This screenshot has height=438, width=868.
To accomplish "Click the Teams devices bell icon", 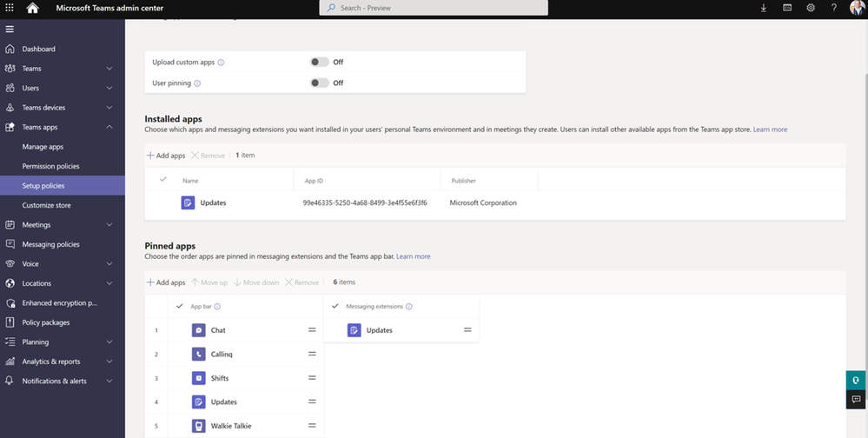I will [x=10, y=108].
